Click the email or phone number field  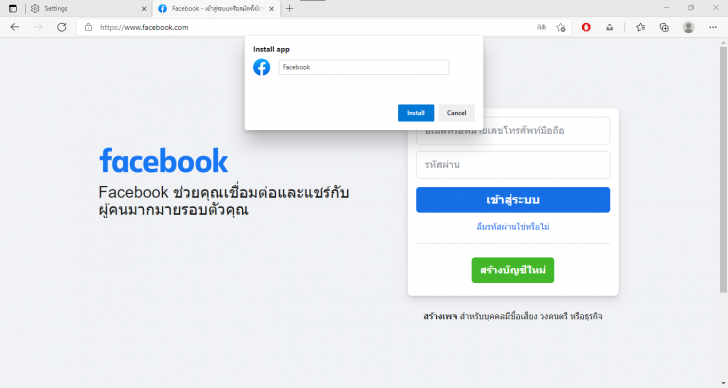513,131
